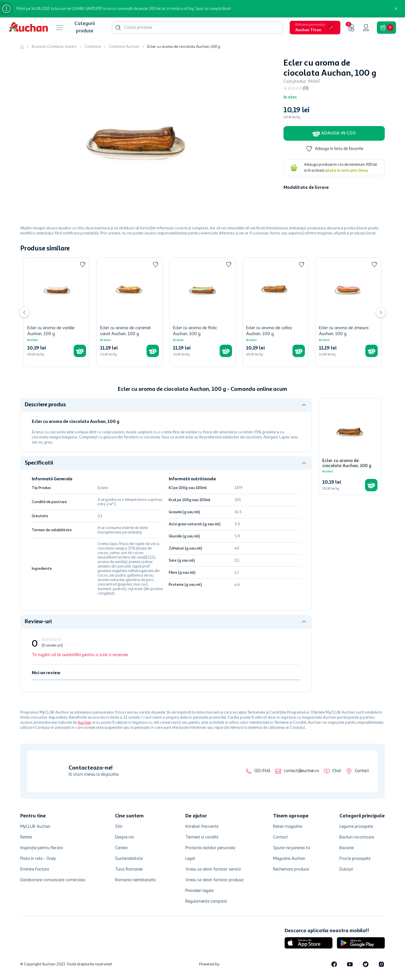Open Intrebari frecvente footer link
The width and height of the screenshot is (405, 980).
pos(202,826)
